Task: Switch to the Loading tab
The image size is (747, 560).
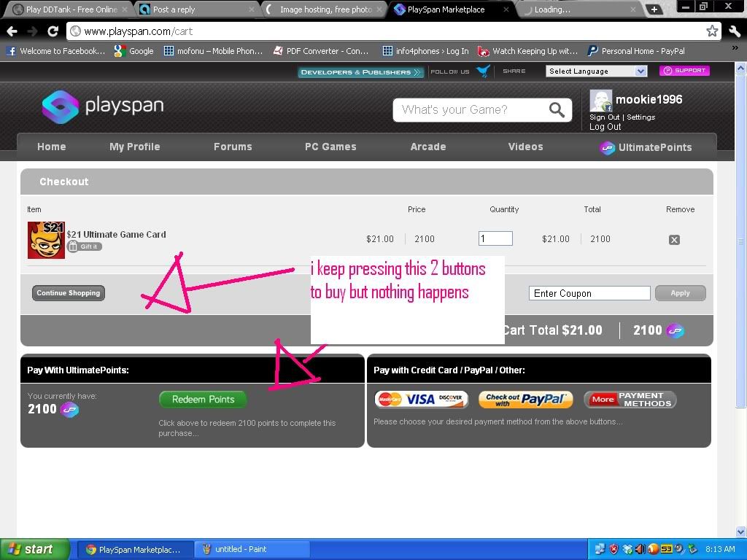Action: pyautogui.click(x=578, y=9)
